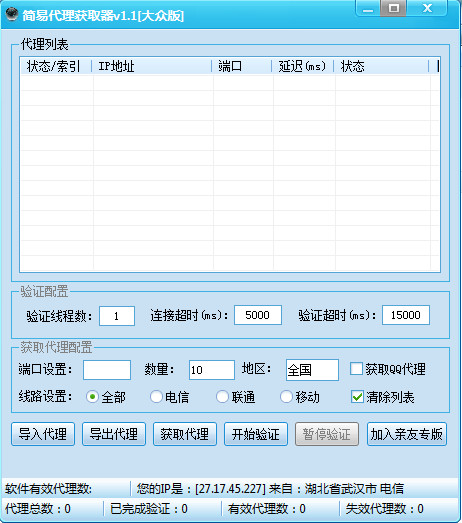Click the last 状态 column header
This screenshot has height=523, width=462.
click(x=381, y=66)
